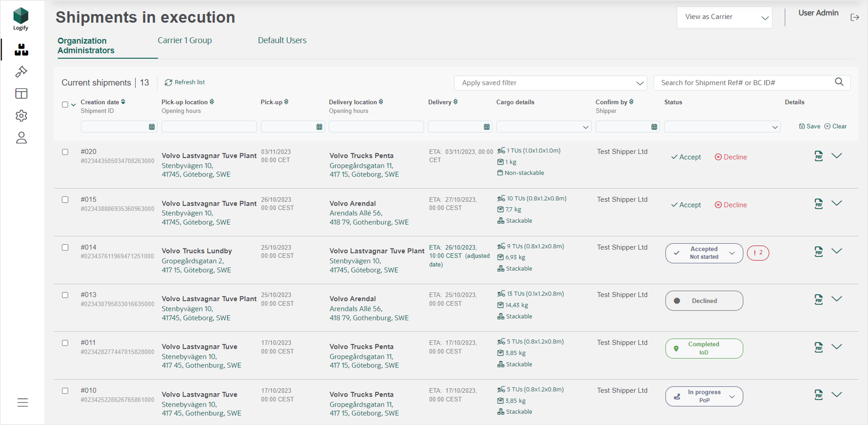Open the Apply saved filter dropdown
Screen dimensions: 868x425
point(550,83)
